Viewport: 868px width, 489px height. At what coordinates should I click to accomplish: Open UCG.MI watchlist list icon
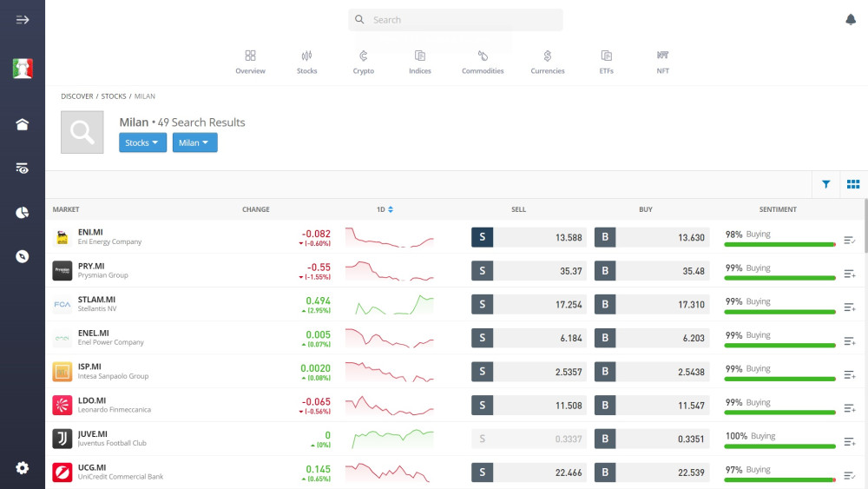pyautogui.click(x=849, y=476)
